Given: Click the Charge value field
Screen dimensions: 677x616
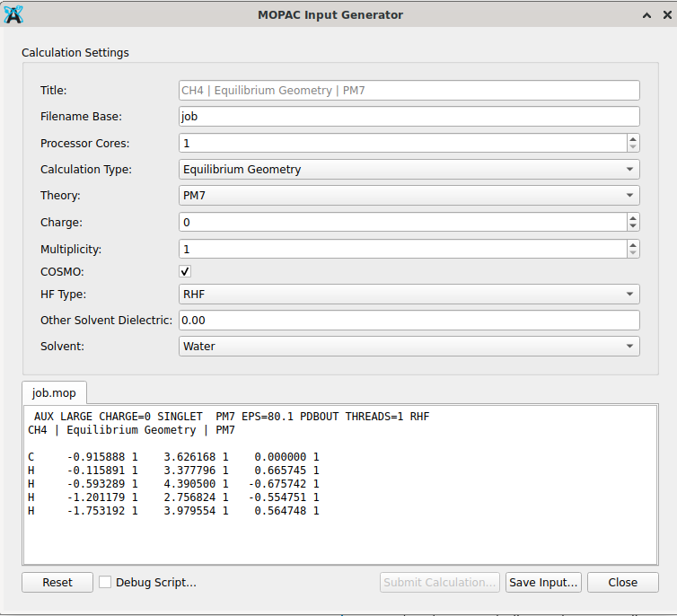Looking at the screenshot, I should pos(403,223).
